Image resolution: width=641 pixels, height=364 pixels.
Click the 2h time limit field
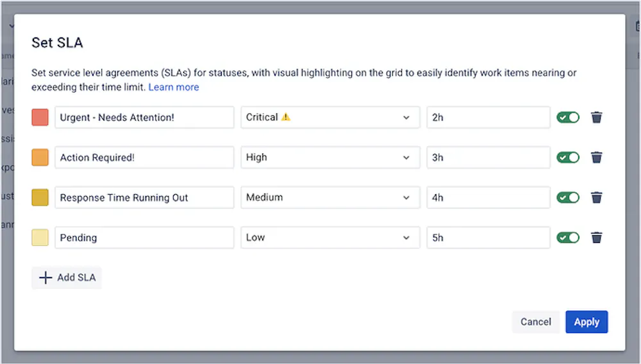coord(488,117)
